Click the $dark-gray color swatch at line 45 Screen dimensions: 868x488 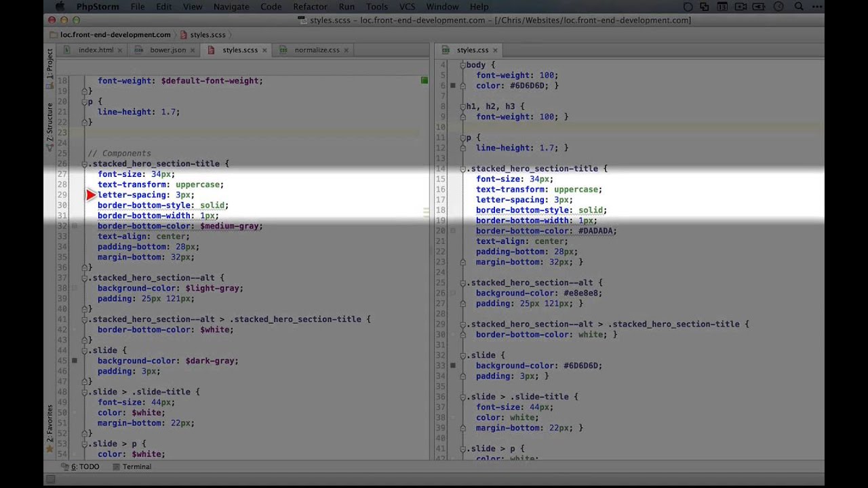(x=75, y=361)
